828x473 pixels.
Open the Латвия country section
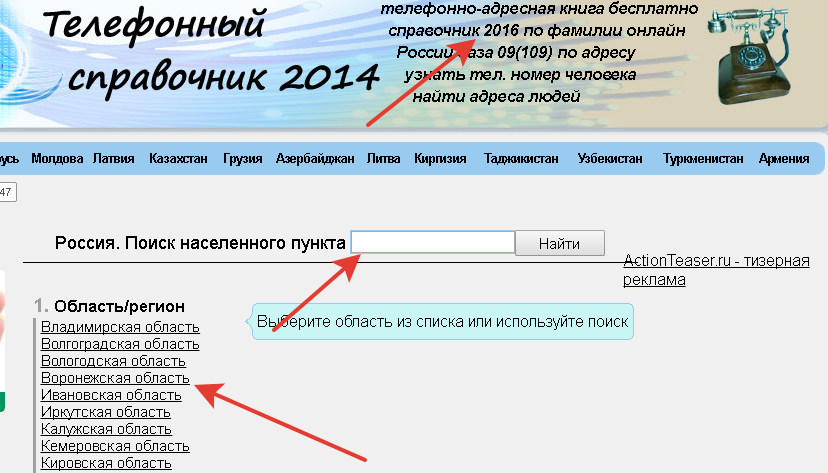coord(114,159)
